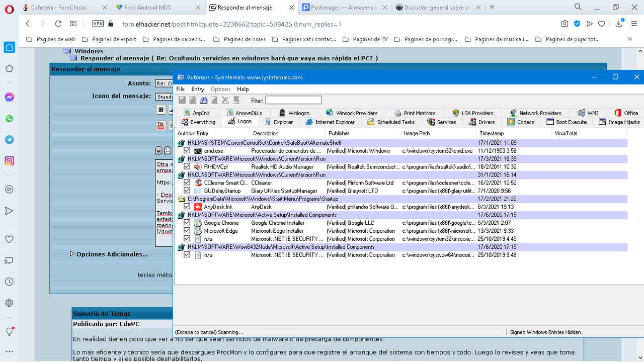Insert YouTube tag in forum editor
Screen dimensions: 644x362
pyautogui.click(x=161, y=125)
